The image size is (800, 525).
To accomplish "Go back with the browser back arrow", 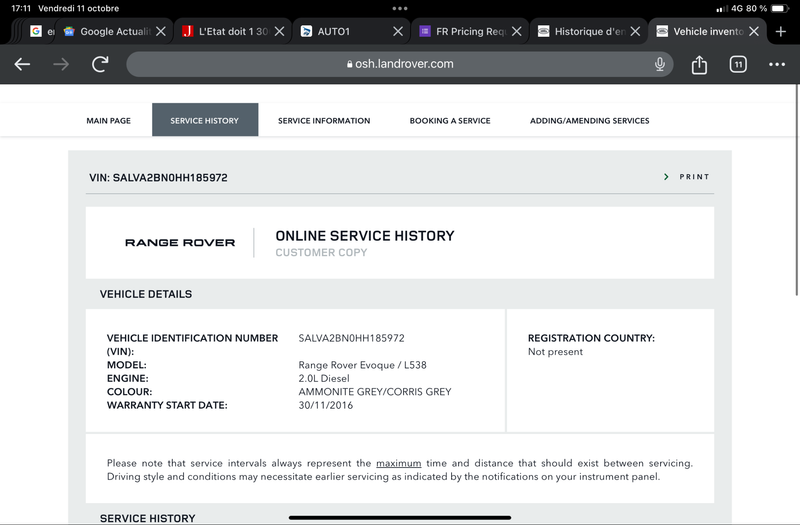I will pyautogui.click(x=22, y=64).
